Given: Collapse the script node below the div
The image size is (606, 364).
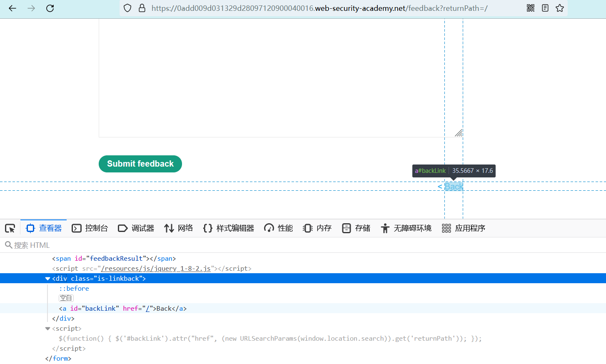Looking at the screenshot, I should (x=47, y=329).
